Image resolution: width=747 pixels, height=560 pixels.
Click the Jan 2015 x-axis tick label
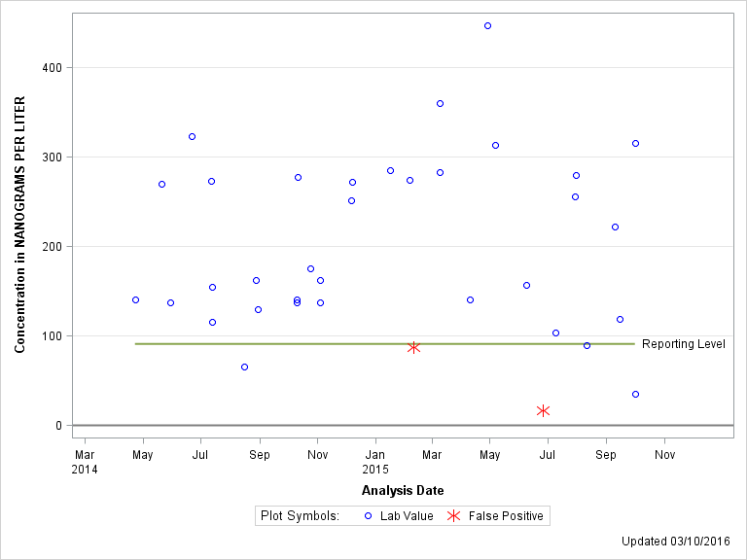click(x=375, y=462)
